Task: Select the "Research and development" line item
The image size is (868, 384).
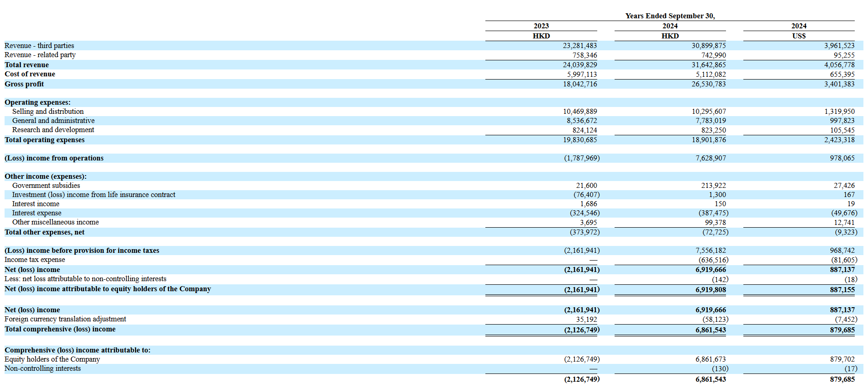Action: tap(53, 130)
